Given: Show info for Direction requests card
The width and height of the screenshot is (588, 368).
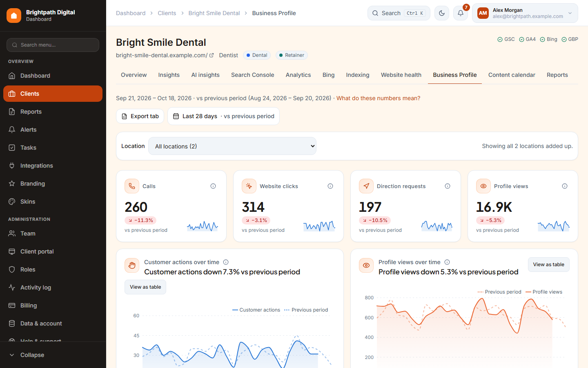Looking at the screenshot, I should 448,186.
